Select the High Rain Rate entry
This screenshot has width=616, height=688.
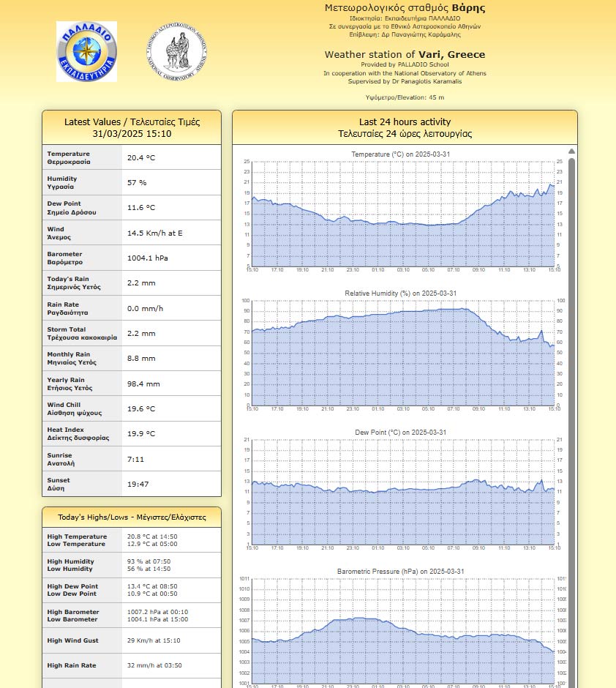click(x=132, y=665)
